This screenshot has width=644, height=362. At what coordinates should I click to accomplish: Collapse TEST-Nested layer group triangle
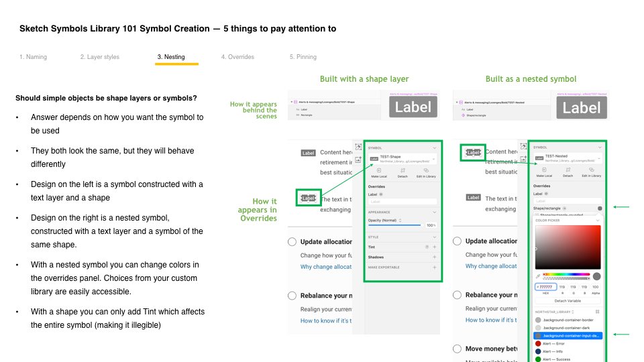tap(457, 102)
